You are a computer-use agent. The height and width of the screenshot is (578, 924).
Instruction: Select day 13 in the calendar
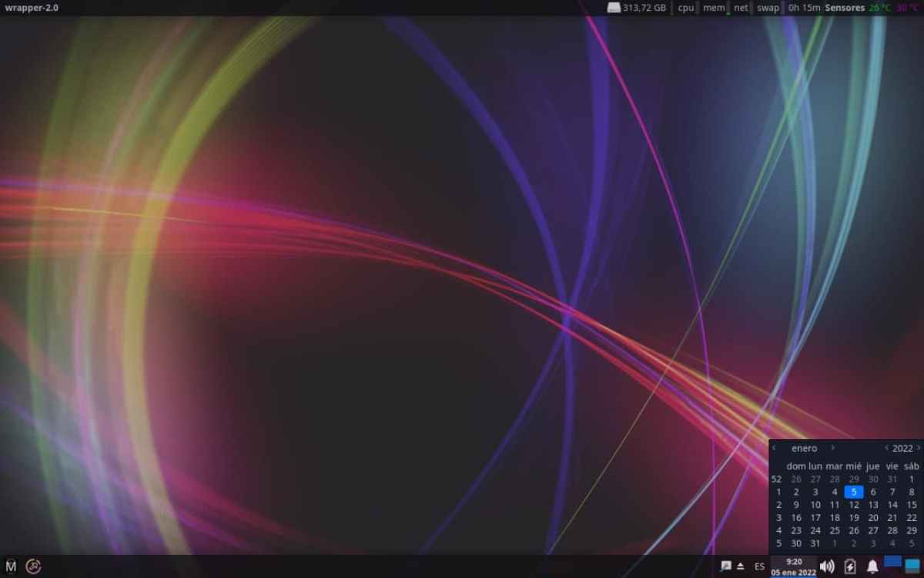(x=873, y=505)
